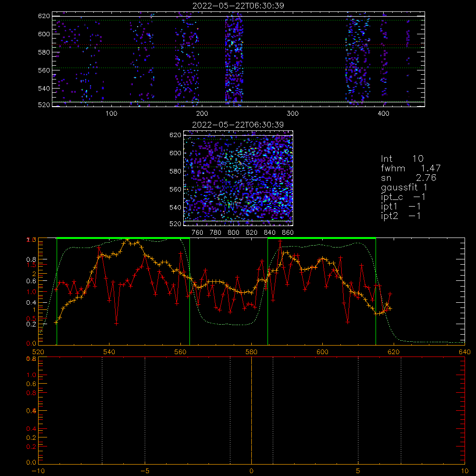Select the small square zoomed image panel
476x476 pixels.
pyautogui.click(x=238, y=178)
